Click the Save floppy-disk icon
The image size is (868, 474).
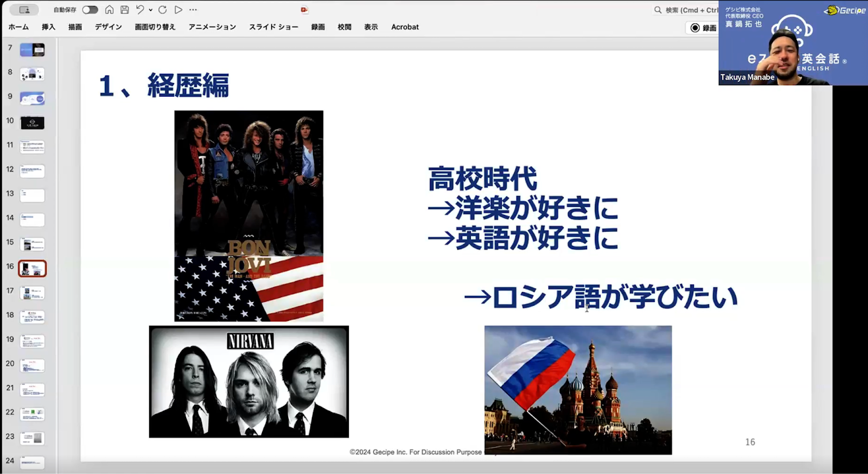(125, 10)
